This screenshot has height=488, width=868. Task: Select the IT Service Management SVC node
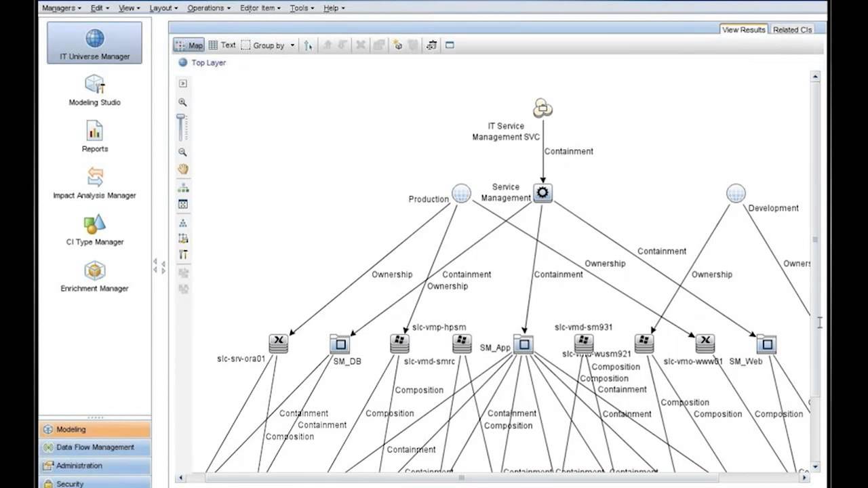tap(542, 108)
